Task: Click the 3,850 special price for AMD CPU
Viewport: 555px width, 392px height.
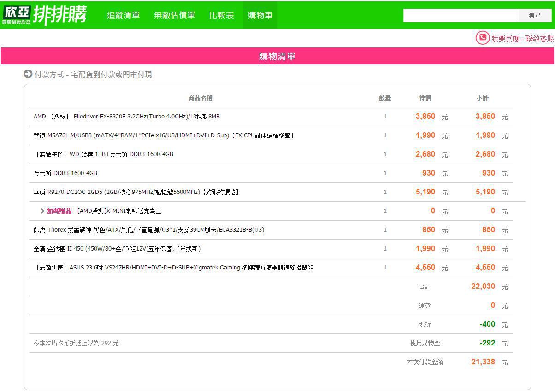Action: coord(425,117)
